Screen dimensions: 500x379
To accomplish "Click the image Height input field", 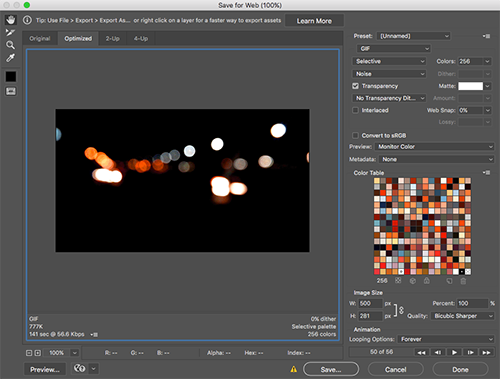I will (x=370, y=316).
